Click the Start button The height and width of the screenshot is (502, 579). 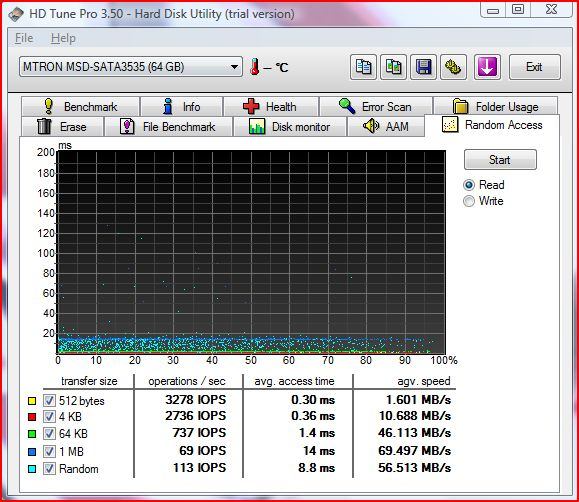pyautogui.click(x=500, y=160)
